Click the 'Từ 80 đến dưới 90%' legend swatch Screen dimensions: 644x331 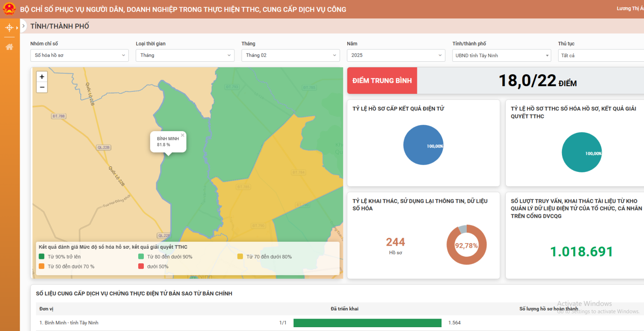click(x=141, y=256)
